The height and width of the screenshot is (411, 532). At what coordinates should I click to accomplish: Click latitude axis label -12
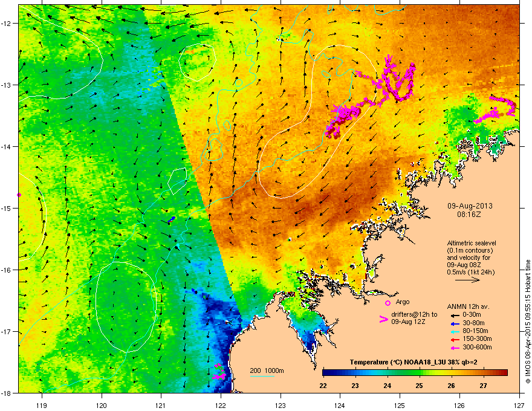click(6, 24)
